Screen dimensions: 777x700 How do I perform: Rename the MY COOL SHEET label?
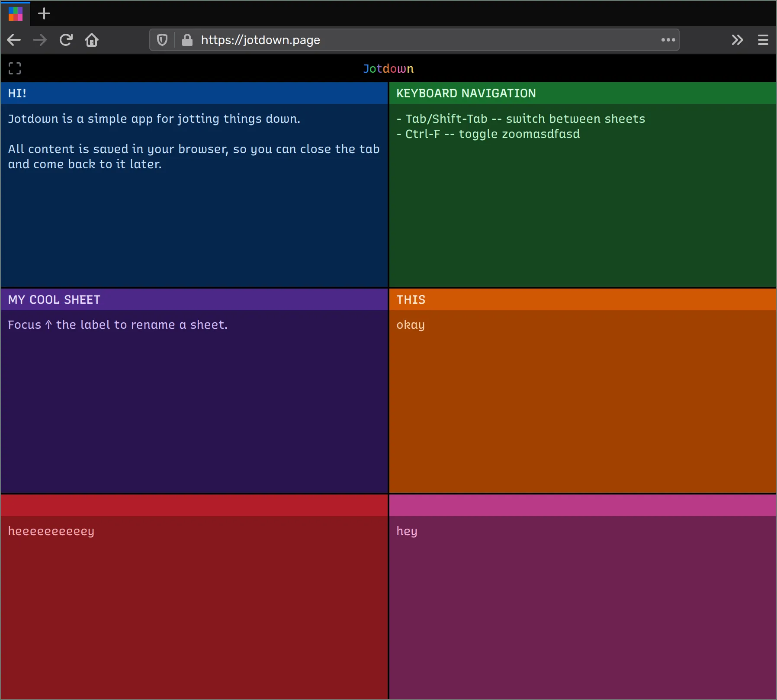[x=194, y=299]
